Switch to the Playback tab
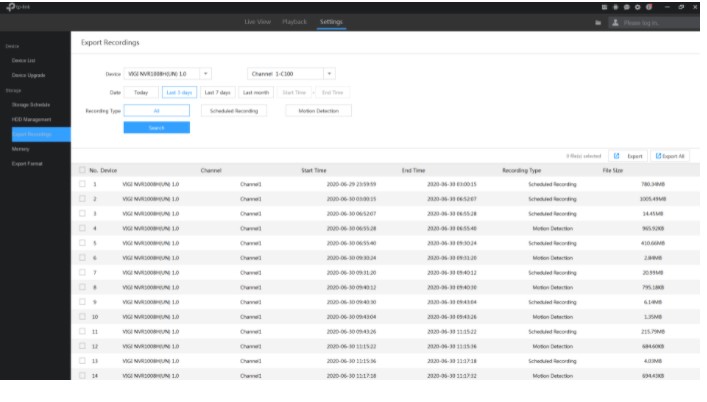The width and height of the screenshot is (707, 402). click(x=294, y=22)
